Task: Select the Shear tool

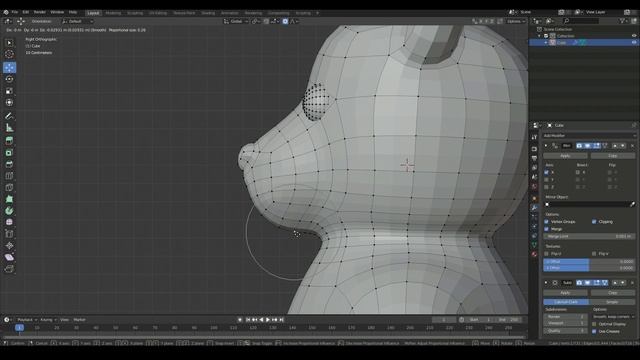Action: [9, 257]
